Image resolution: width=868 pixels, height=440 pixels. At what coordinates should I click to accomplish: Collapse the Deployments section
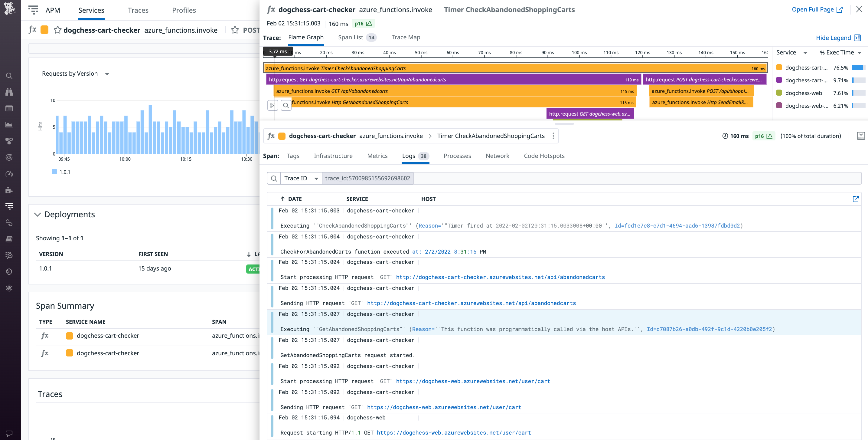pos(37,215)
